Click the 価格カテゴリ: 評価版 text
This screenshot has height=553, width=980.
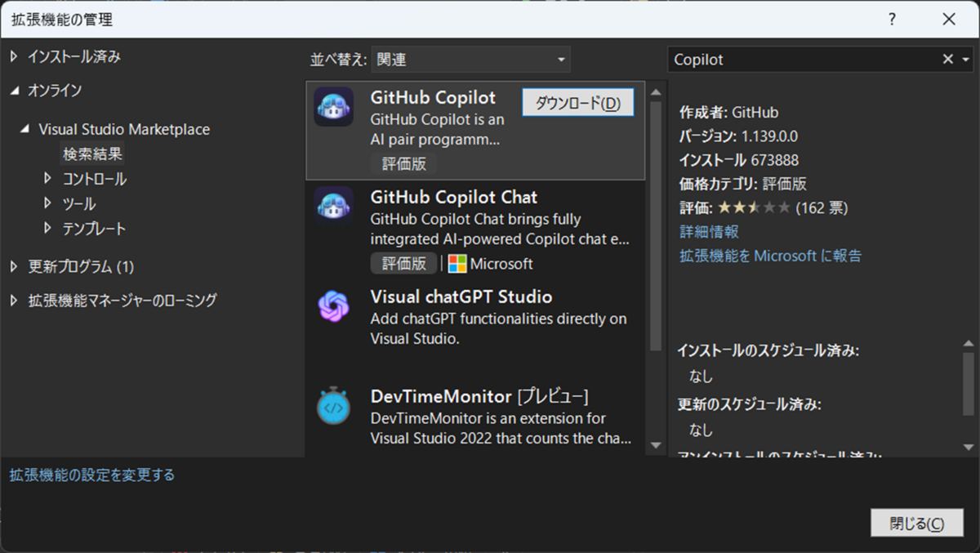[742, 184]
